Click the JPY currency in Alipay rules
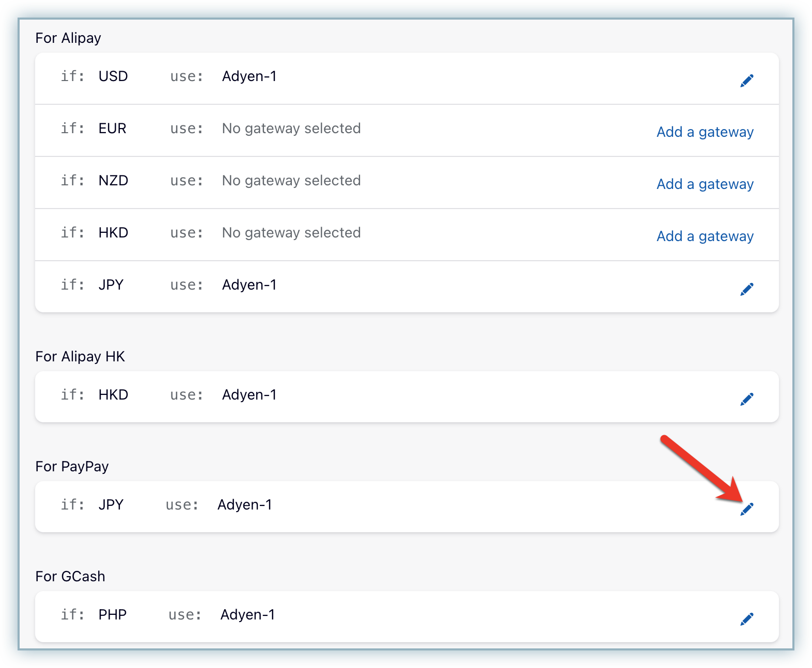Screen dimensions: 812x668 111,285
